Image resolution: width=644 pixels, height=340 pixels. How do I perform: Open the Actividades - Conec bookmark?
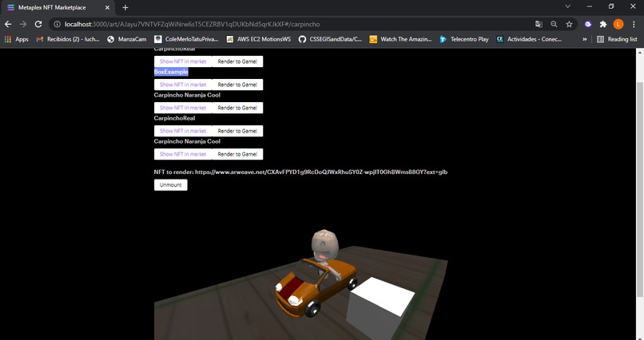pyautogui.click(x=529, y=39)
